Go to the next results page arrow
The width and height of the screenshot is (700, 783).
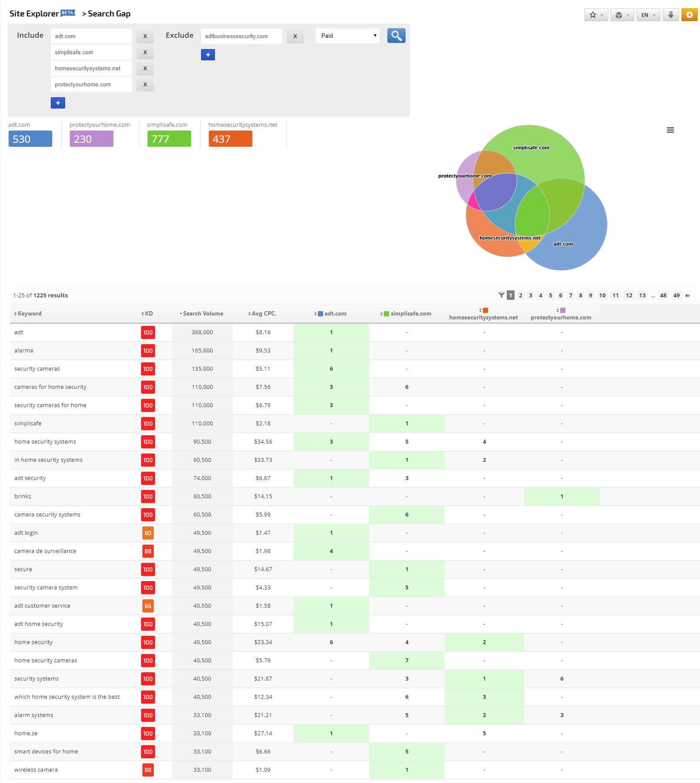tap(688, 296)
